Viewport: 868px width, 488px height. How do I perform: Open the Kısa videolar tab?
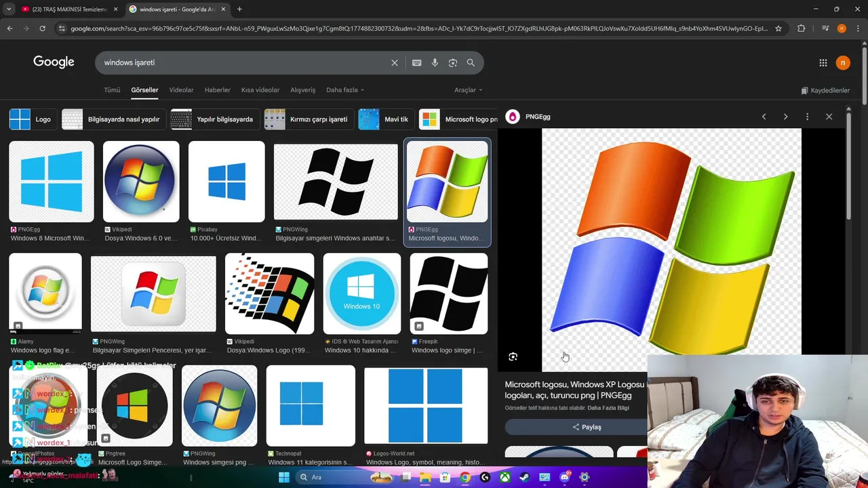click(260, 90)
